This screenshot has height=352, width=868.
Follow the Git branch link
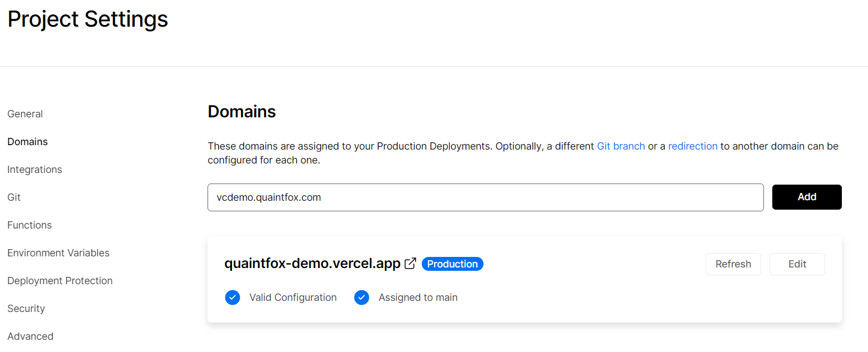coord(621,146)
